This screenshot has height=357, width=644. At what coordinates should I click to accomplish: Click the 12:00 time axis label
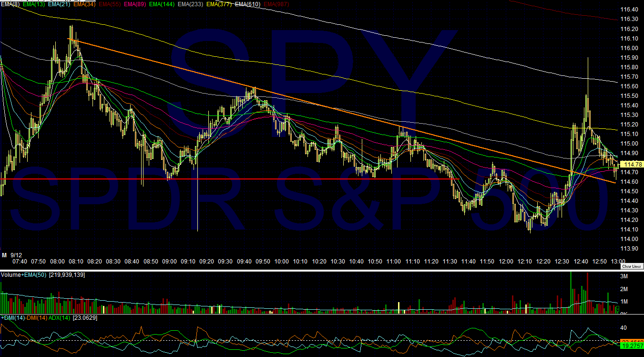pos(506,262)
